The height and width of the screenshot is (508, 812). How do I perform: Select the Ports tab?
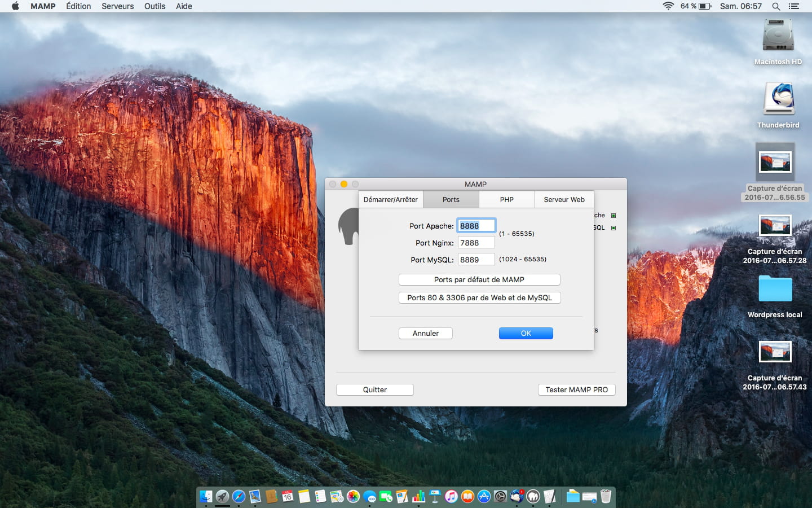coord(451,199)
